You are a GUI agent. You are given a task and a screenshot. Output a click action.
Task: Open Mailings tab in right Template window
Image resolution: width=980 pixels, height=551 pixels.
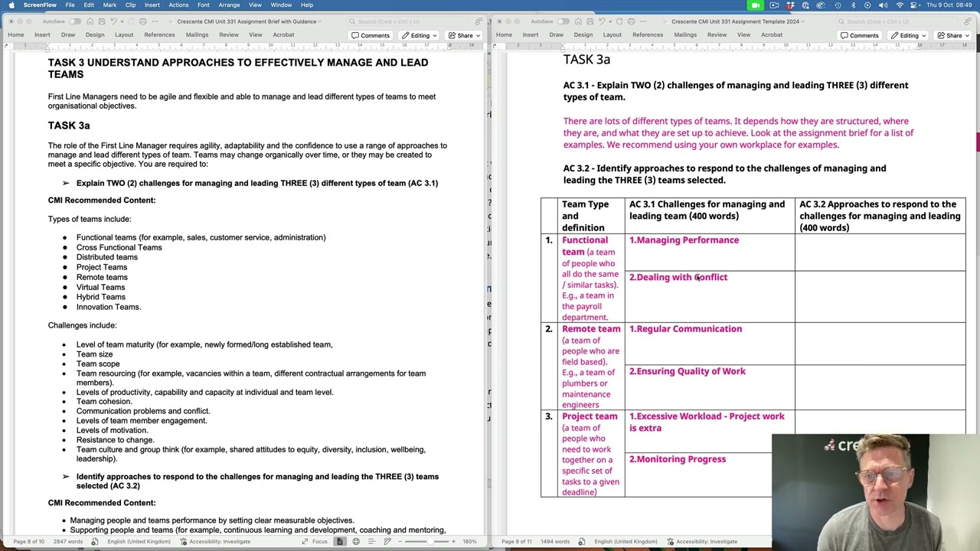(685, 34)
